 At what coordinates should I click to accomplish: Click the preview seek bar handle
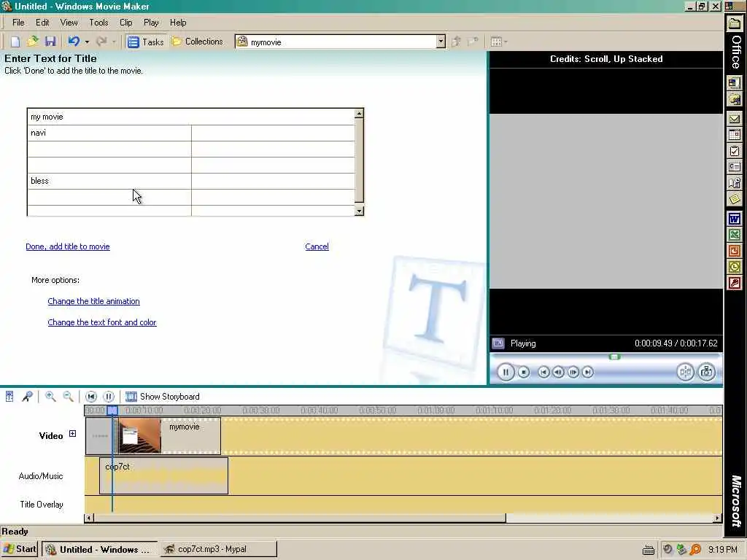tap(614, 357)
